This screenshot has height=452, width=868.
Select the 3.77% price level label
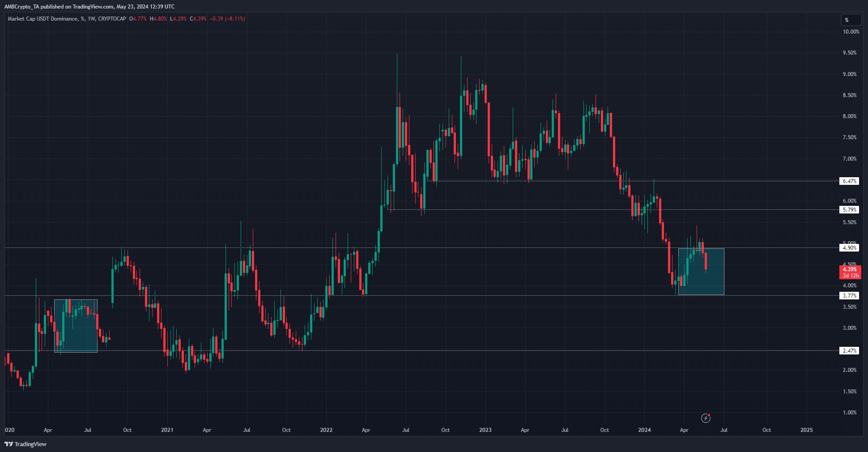(x=849, y=295)
